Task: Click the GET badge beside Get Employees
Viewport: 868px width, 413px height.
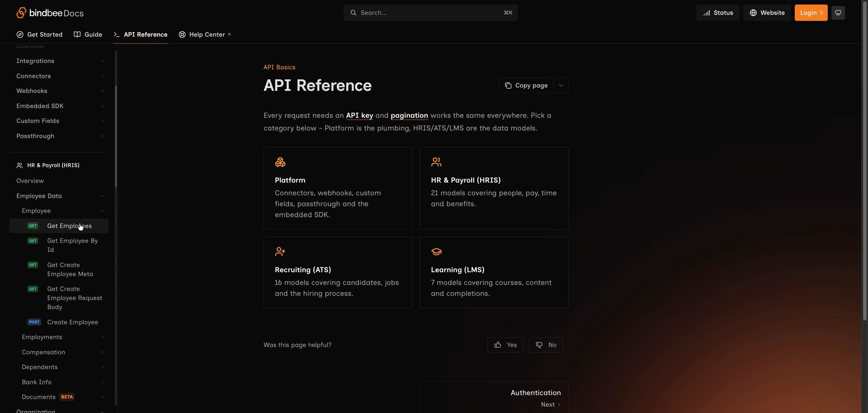Action: click(33, 226)
